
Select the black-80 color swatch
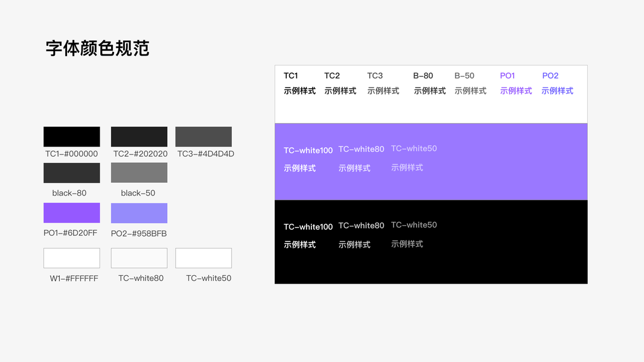pos(71,173)
